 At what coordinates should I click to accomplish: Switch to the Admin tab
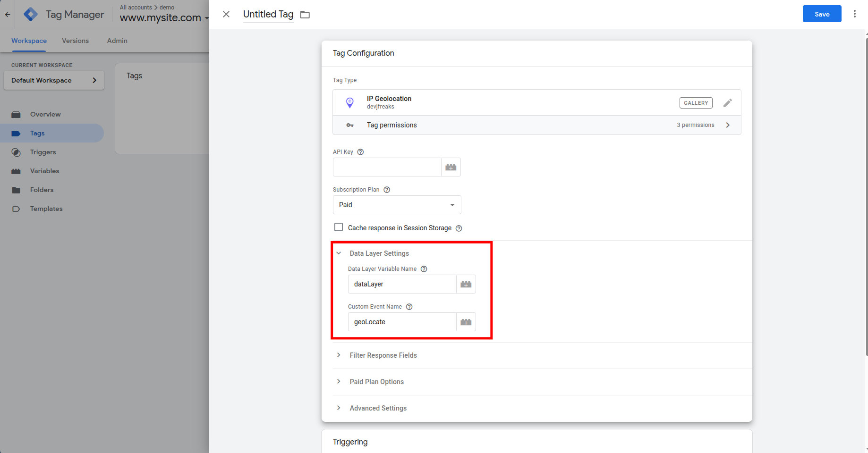point(117,41)
